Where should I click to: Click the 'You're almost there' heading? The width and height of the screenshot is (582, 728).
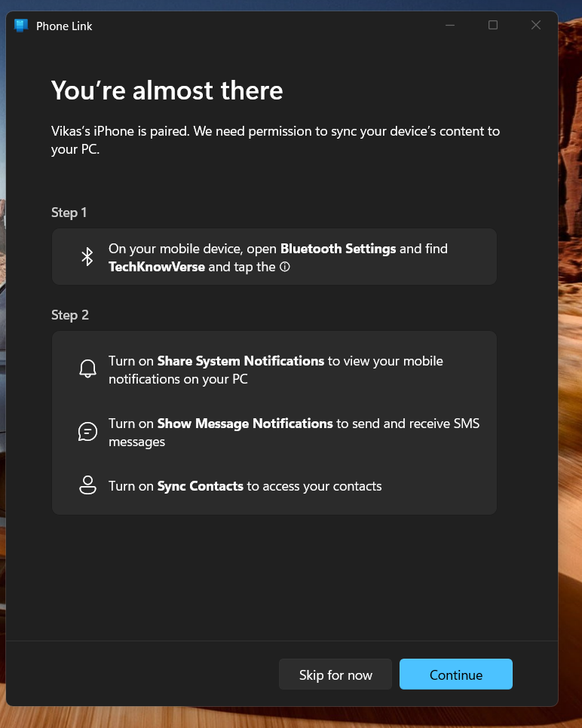point(167,90)
